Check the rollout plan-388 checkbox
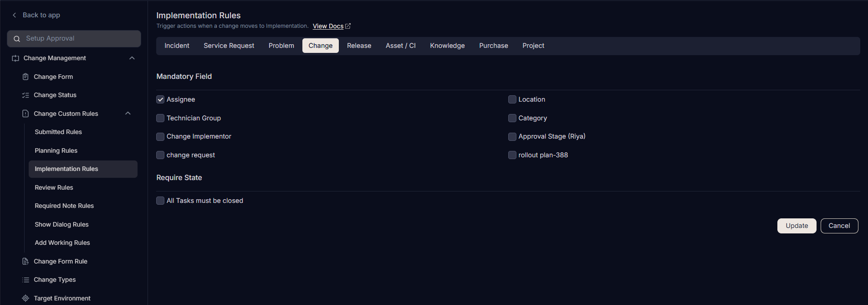 [512, 155]
